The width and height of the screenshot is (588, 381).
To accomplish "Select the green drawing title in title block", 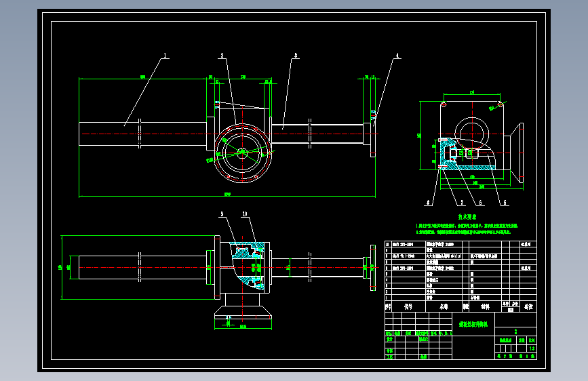I will pyautogui.click(x=473, y=324).
